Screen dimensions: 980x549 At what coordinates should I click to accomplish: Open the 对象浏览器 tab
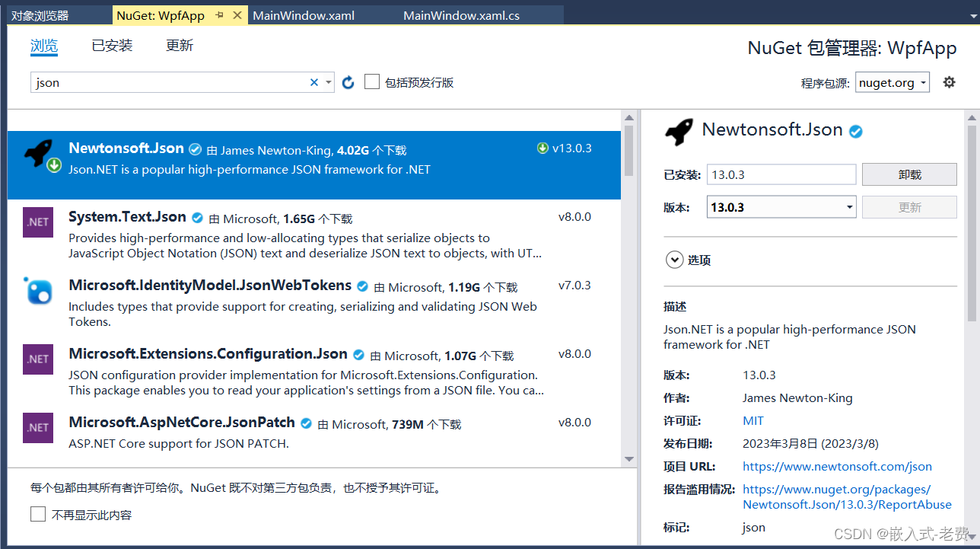[x=40, y=15]
